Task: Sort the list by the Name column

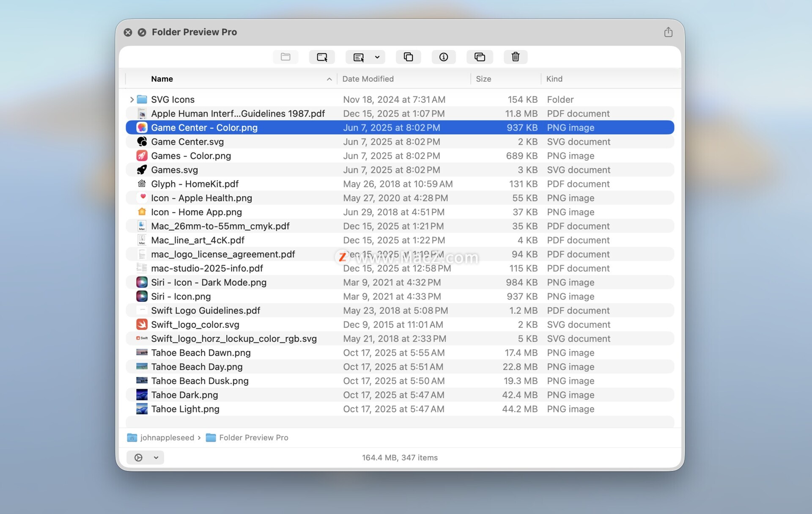Action: pyautogui.click(x=162, y=79)
